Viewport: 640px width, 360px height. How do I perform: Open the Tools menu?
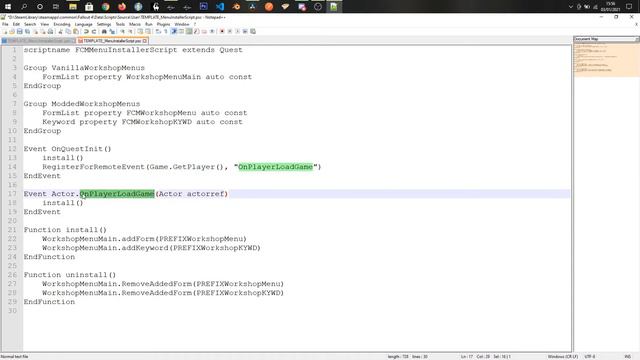120,24
